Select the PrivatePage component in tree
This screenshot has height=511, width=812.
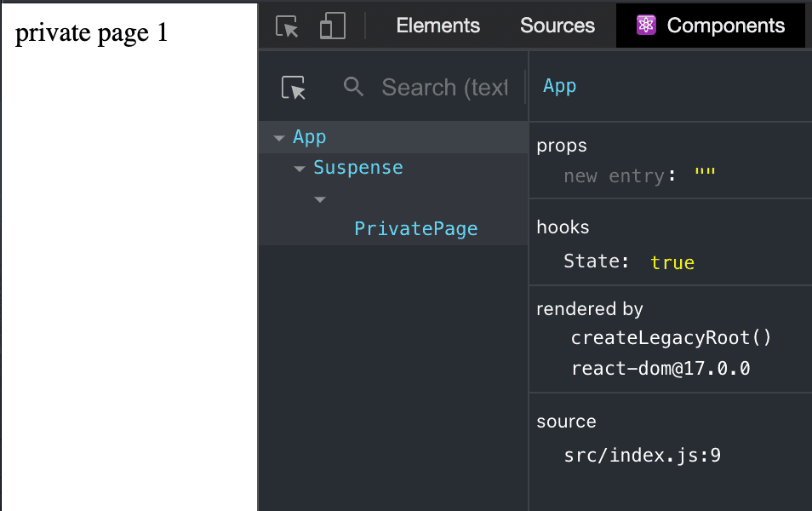(x=416, y=228)
